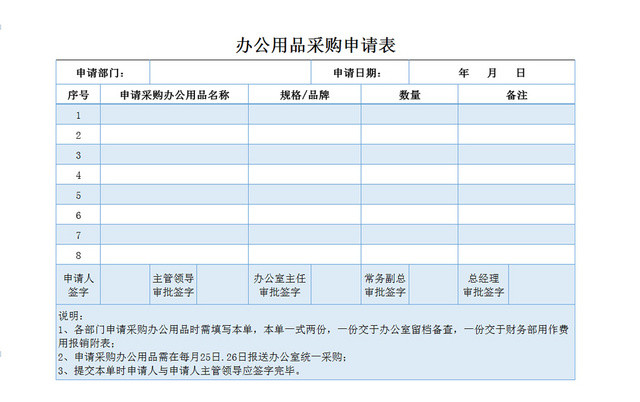Click the 办公室主任审批签字 label cell

(x=280, y=285)
